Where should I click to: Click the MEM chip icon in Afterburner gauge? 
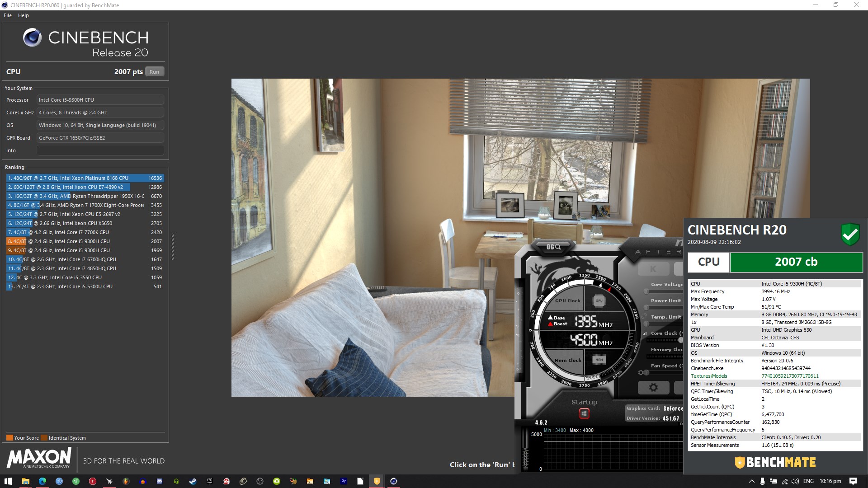[599, 360]
